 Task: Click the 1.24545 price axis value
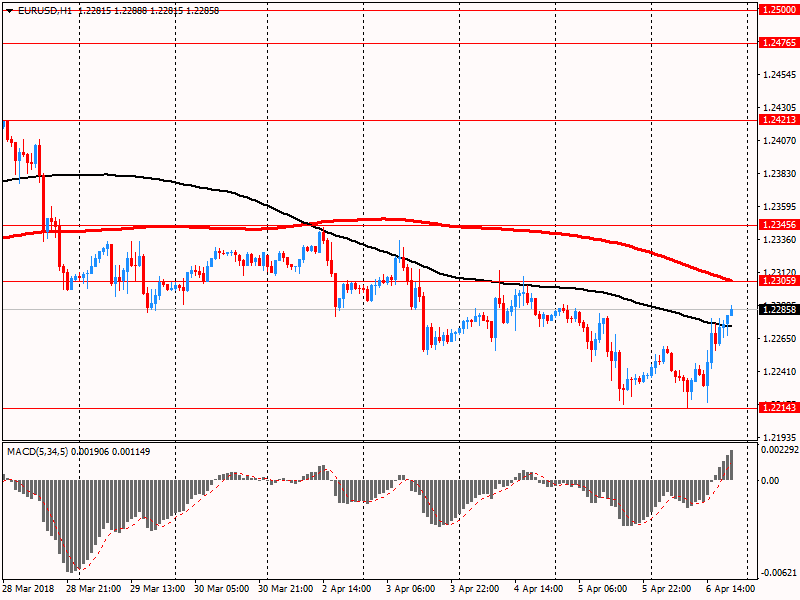pyautogui.click(x=779, y=75)
